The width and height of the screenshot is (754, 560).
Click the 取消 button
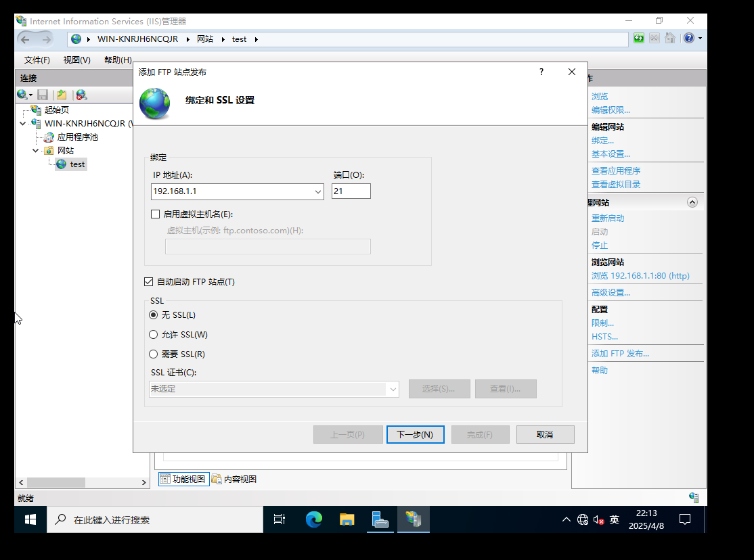coord(546,434)
